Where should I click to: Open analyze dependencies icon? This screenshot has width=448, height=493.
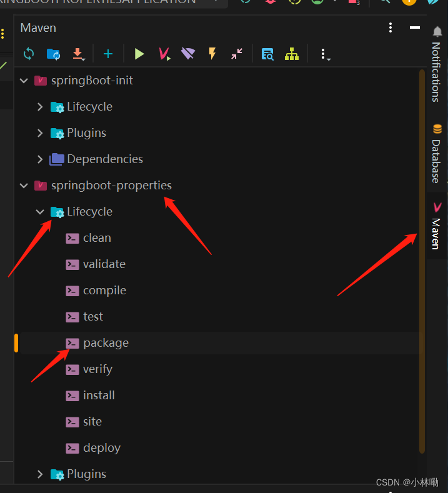click(x=267, y=54)
